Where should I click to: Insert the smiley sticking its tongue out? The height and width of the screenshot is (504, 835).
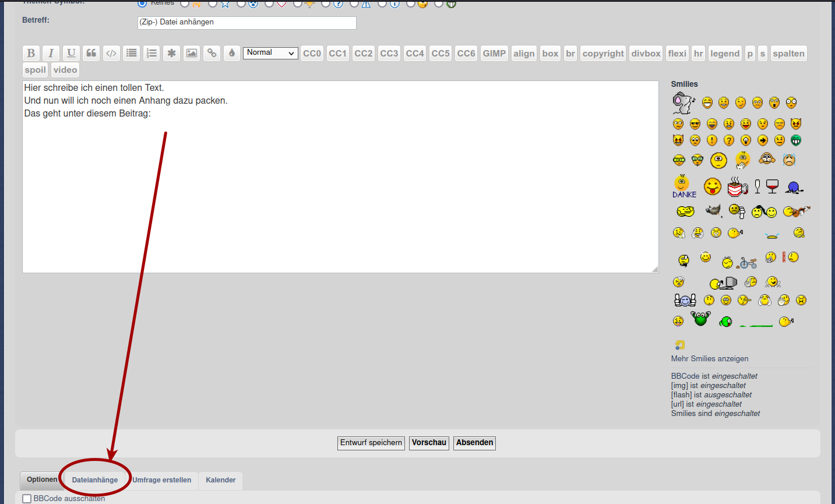pos(712,186)
